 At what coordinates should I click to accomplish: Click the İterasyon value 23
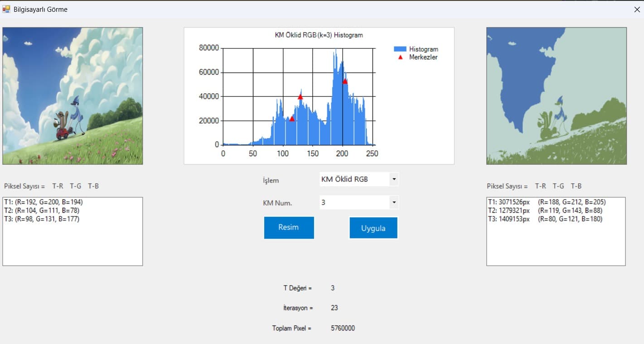[334, 308]
